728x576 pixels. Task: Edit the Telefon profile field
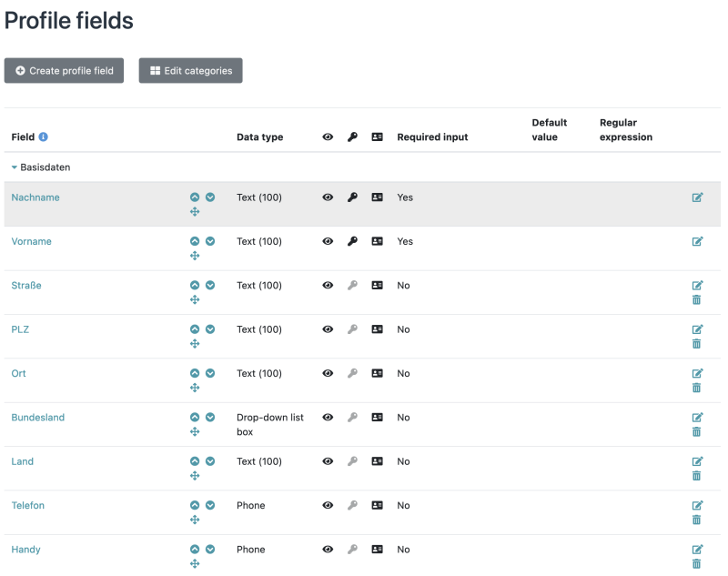[697, 505]
